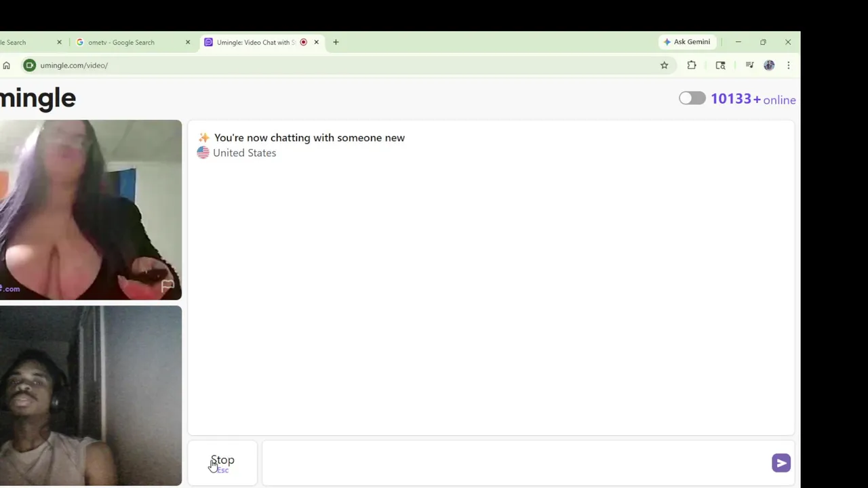Open the search-tabs icon in Chrome toolbar
This screenshot has height=488, width=868.
click(x=720, y=65)
